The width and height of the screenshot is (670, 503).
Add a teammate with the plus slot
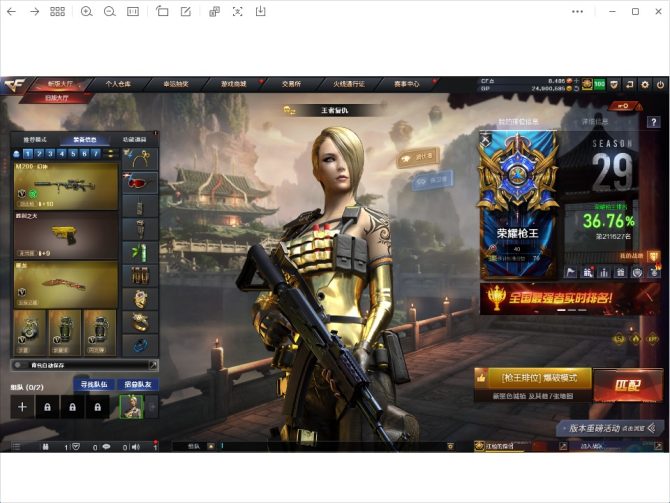click(x=22, y=407)
